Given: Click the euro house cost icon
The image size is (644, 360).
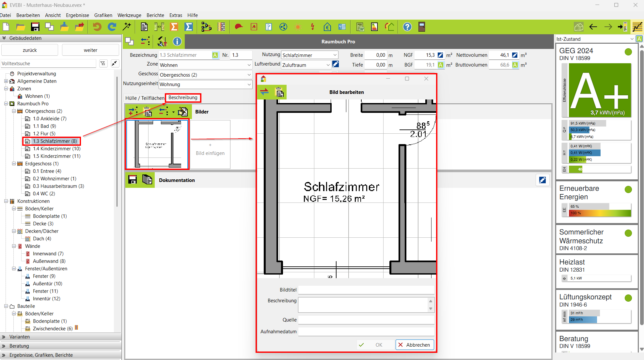Looking at the screenshot, I should pos(327,27).
